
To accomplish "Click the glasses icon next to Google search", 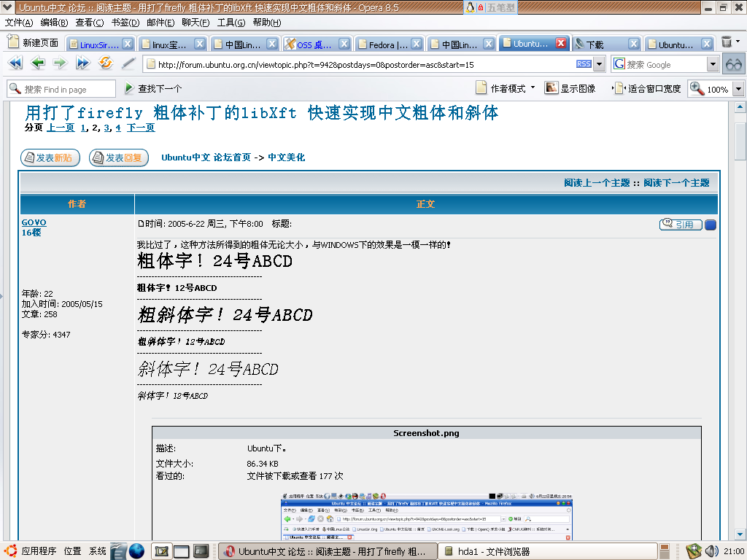I will click(734, 64).
